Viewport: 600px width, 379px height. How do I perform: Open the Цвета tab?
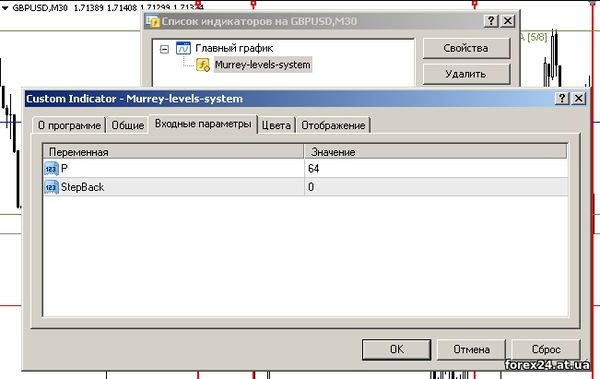[x=276, y=125]
